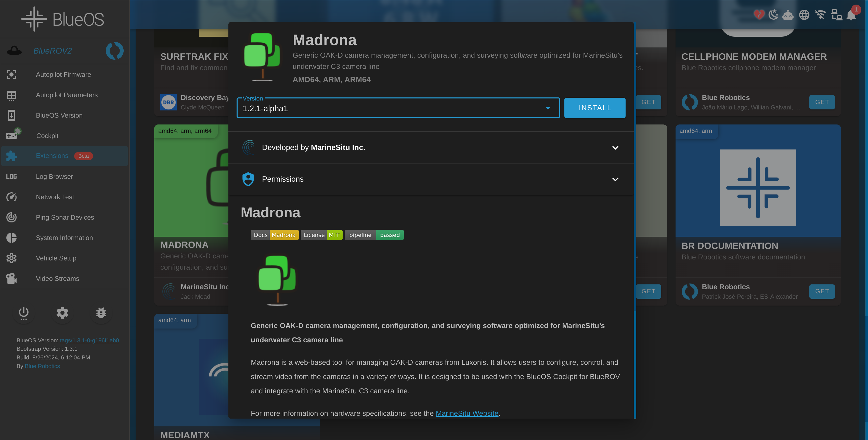Screen dimensions: 868x440
Task: Click the bug report icon
Action: (101, 313)
